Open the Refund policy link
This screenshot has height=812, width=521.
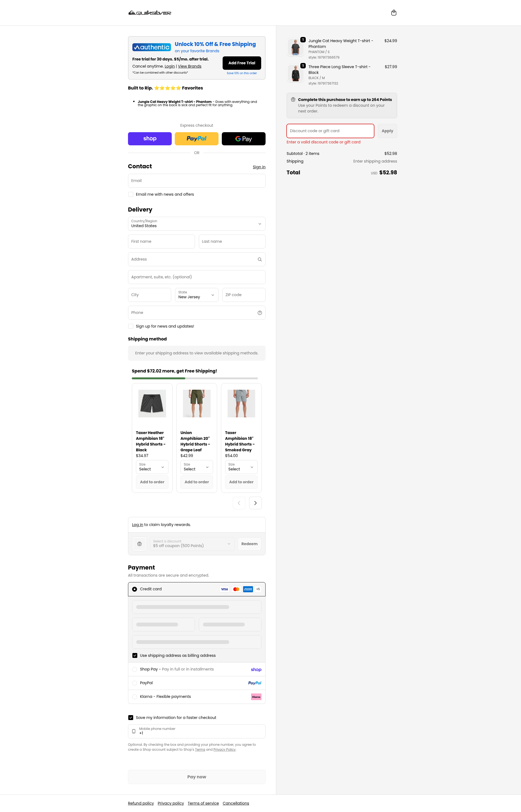141,803
